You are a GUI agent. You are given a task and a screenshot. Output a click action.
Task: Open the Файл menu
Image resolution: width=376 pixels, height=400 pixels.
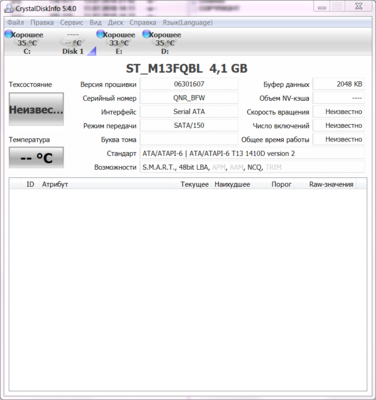tap(16, 23)
